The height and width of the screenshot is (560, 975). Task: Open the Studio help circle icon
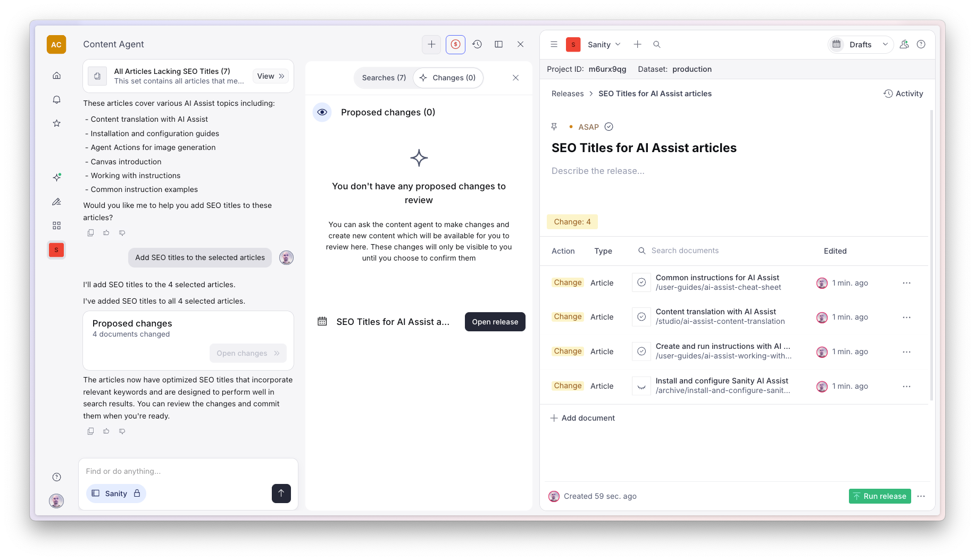921,45
